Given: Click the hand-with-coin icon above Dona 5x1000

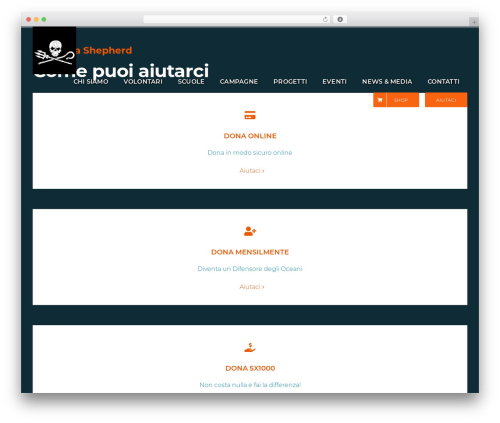Looking at the screenshot, I should pos(250,347).
